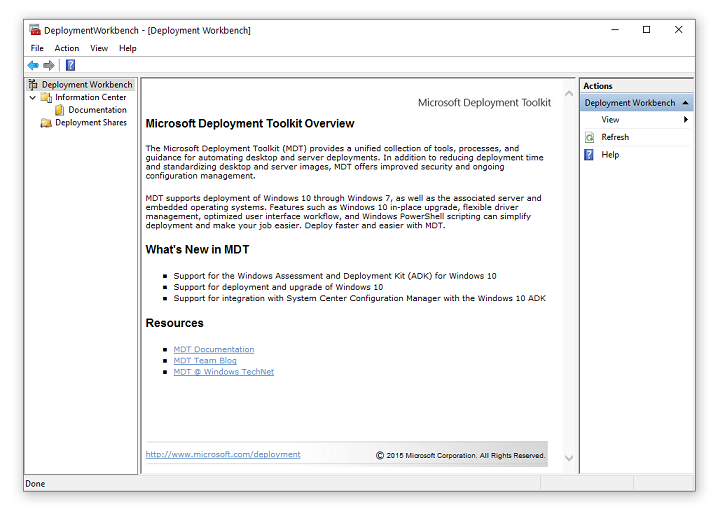This screenshot has width=725, height=516.
Task: Collapse the Deployment Workbench actions section
Action: (x=684, y=103)
